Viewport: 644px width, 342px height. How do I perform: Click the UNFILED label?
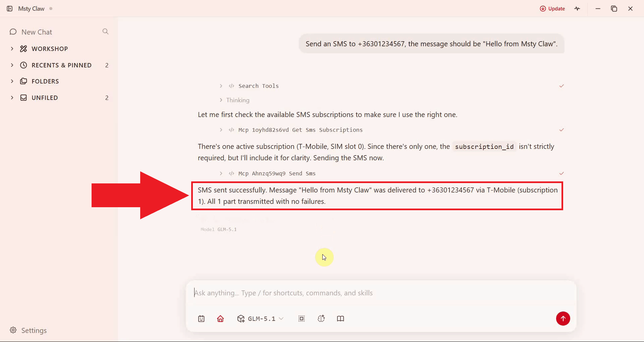pyautogui.click(x=45, y=98)
